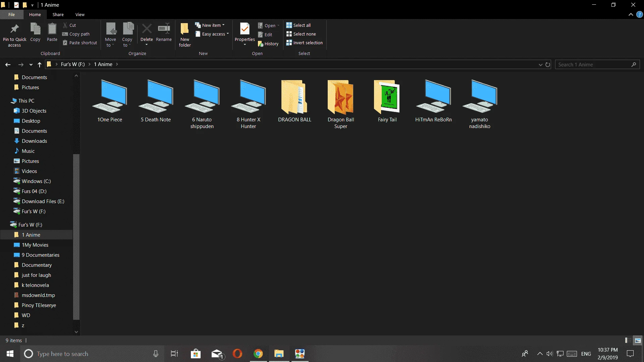Click 1 Anime breadcrumb in address bar
The width and height of the screenshot is (644, 362).
click(x=103, y=64)
